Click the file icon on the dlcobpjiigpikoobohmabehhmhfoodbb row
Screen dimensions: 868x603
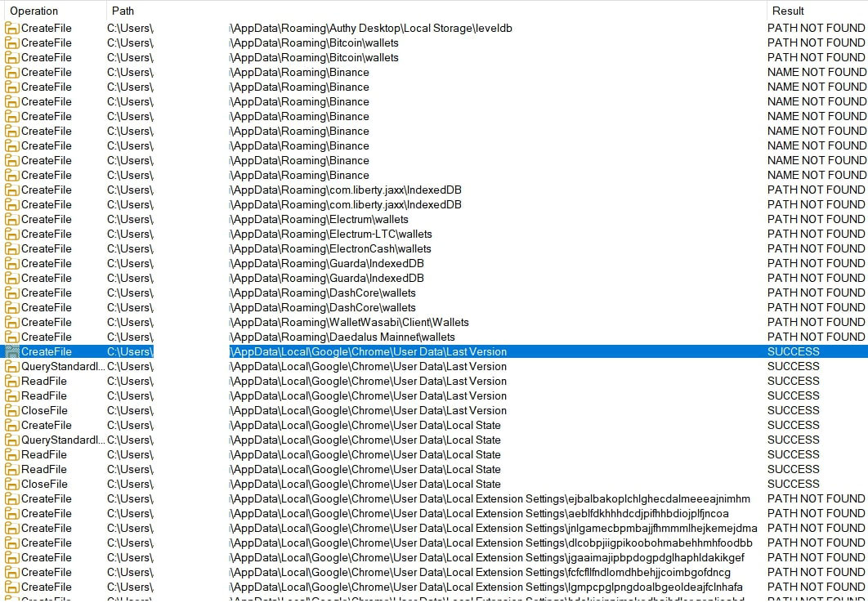(12, 543)
